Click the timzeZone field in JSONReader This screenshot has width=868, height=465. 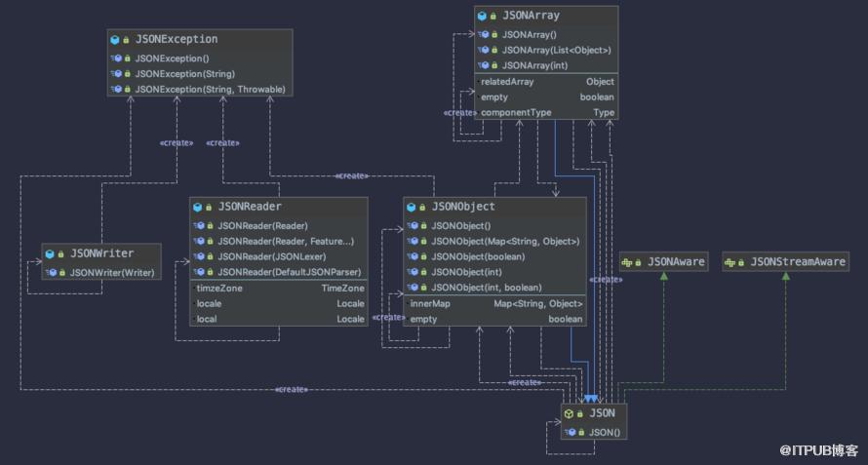click(219, 289)
